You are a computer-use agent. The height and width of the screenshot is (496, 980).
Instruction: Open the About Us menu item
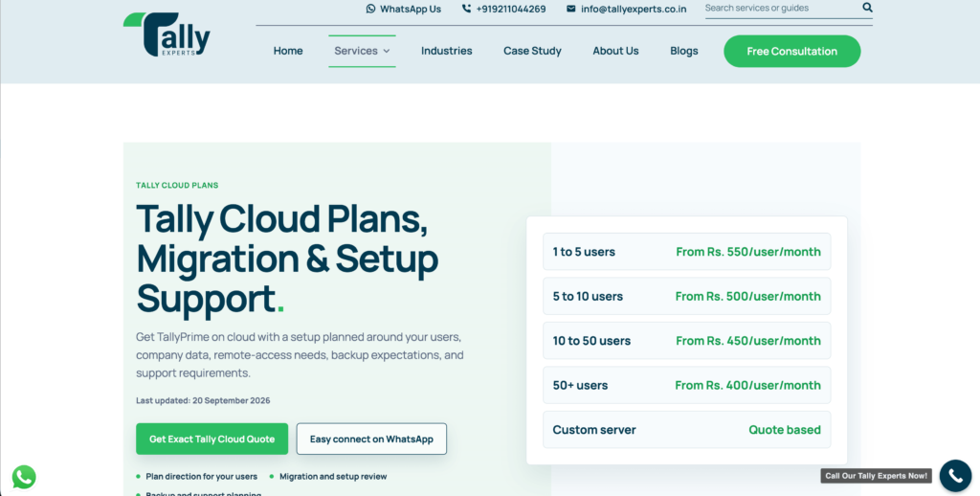click(x=615, y=52)
